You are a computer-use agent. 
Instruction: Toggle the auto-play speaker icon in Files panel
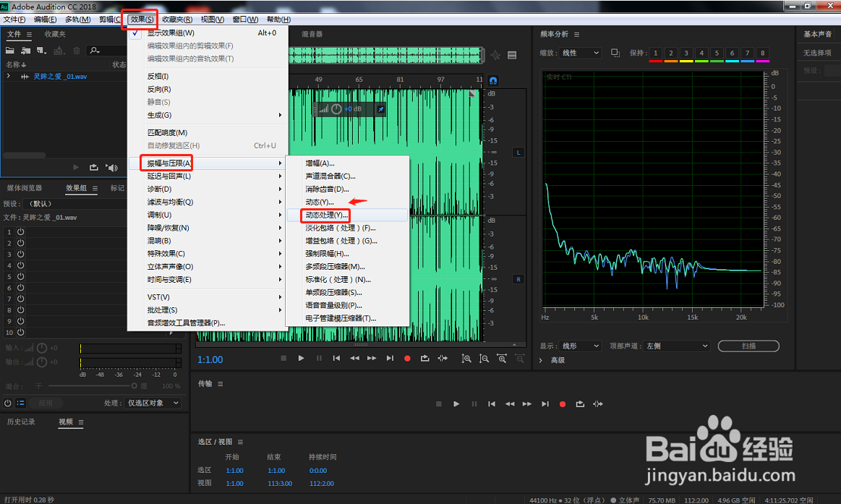(111, 167)
